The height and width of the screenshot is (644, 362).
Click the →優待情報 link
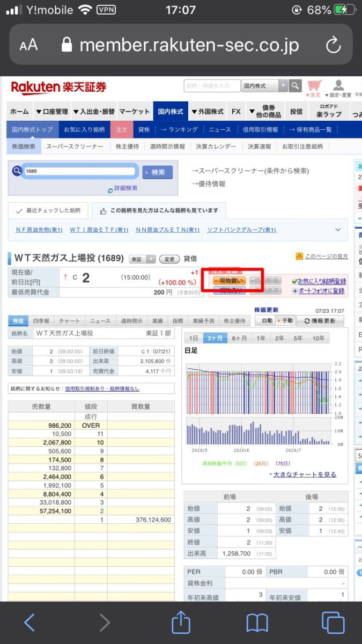pos(209,184)
